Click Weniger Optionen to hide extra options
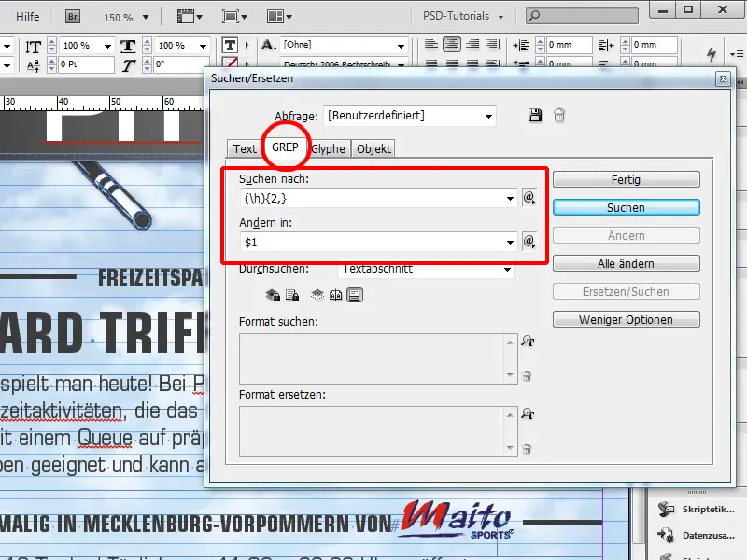 [626, 318]
